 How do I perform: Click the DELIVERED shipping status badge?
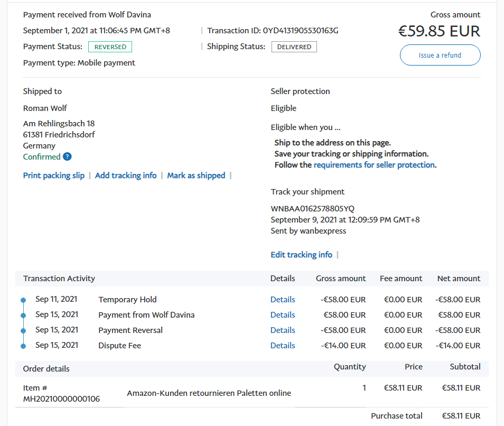pos(294,47)
